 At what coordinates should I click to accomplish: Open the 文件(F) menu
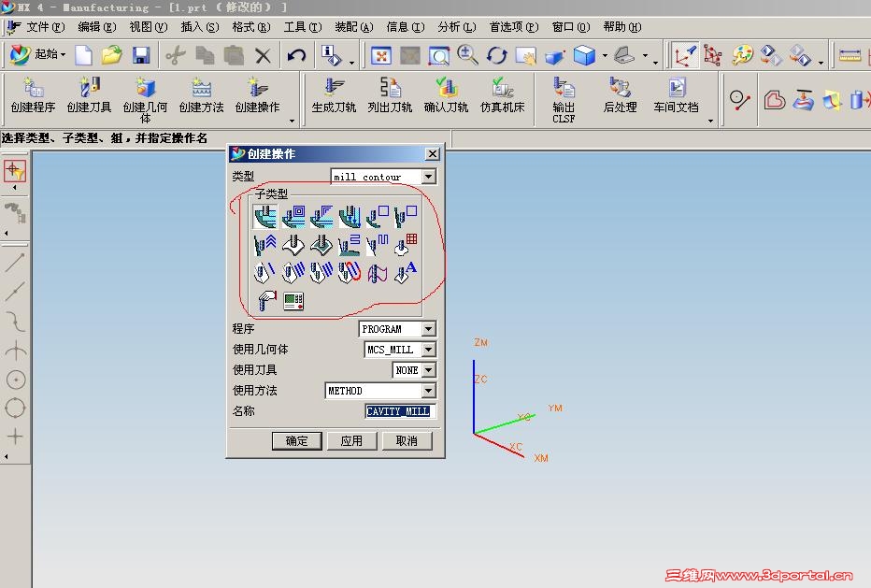pos(46,27)
